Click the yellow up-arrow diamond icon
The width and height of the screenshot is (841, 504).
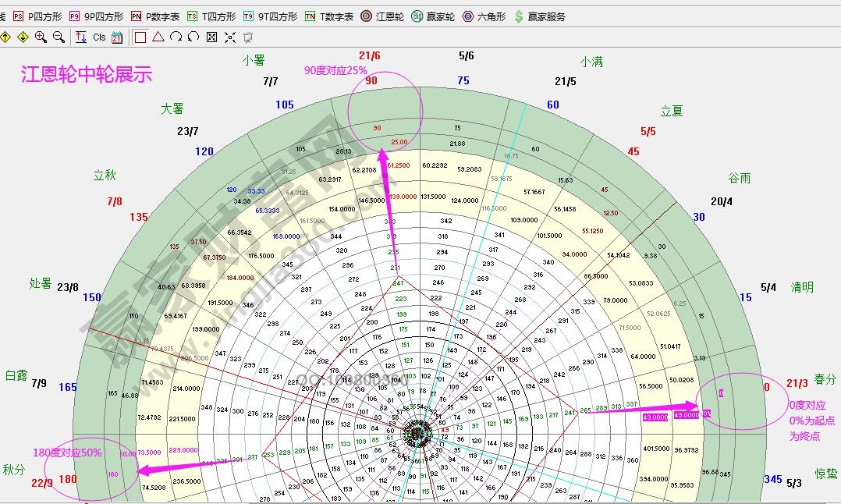(x=5, y=37)
